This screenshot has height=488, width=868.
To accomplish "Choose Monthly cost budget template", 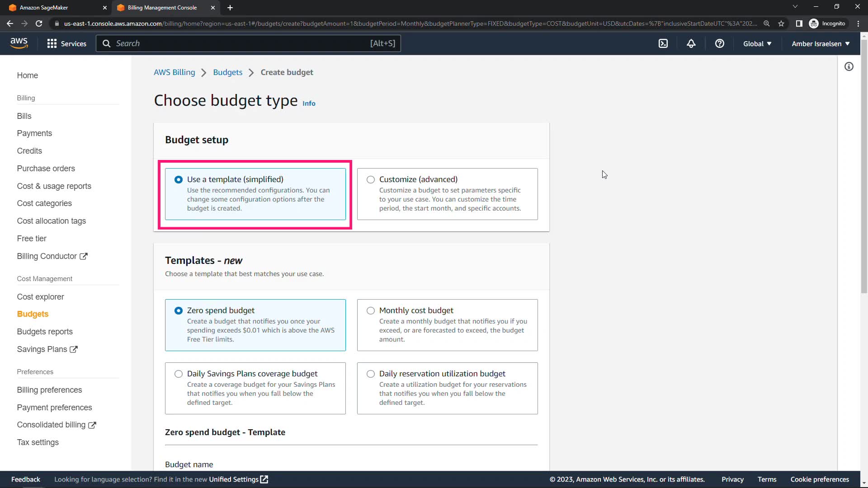I will click(x=371, y=310).
